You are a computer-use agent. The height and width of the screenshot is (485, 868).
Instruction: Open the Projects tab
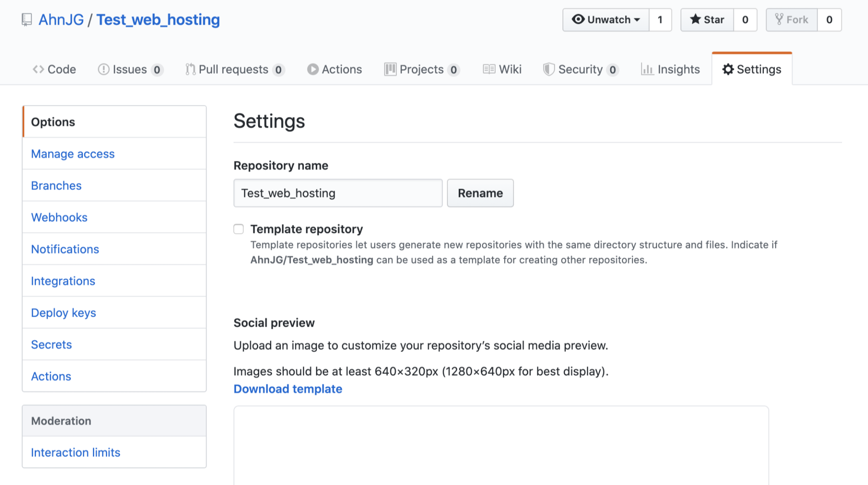pyautogui.click(x=421, y=69)
